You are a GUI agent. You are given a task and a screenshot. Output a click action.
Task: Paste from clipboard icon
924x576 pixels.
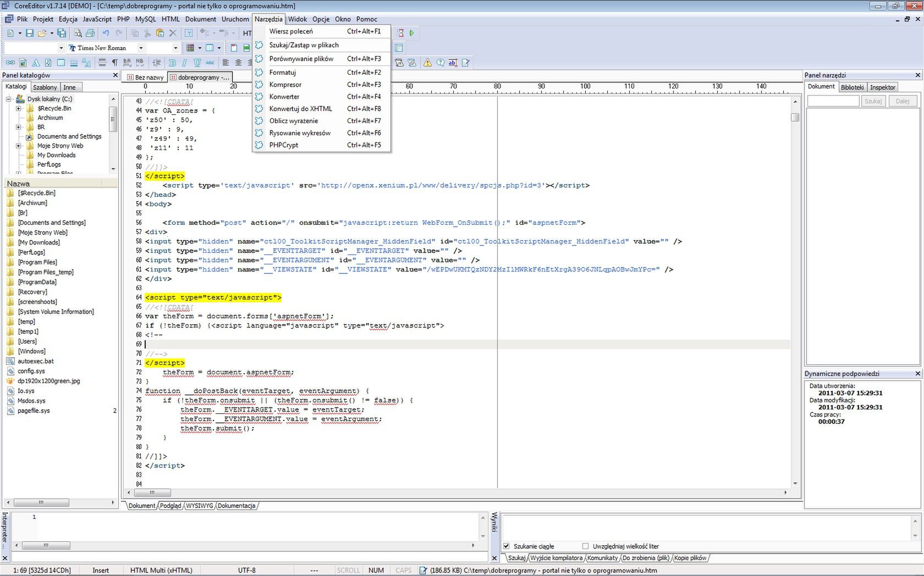point(160,34)
